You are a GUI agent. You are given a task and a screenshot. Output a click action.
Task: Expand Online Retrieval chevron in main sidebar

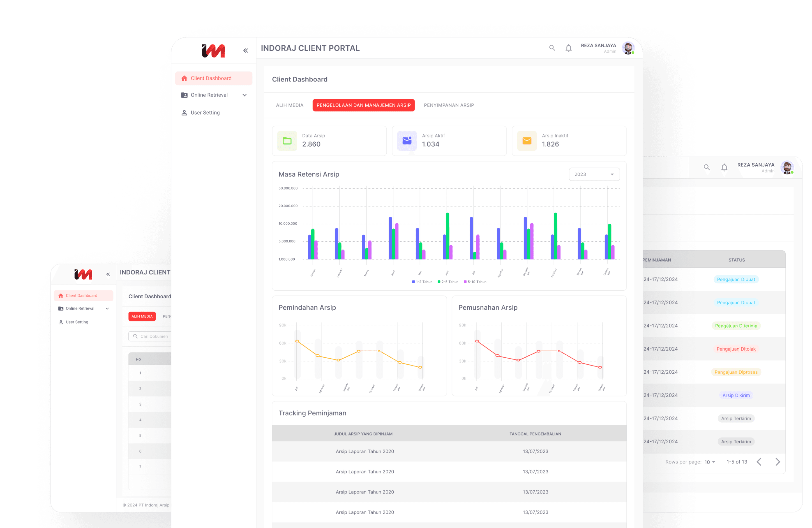244,95
